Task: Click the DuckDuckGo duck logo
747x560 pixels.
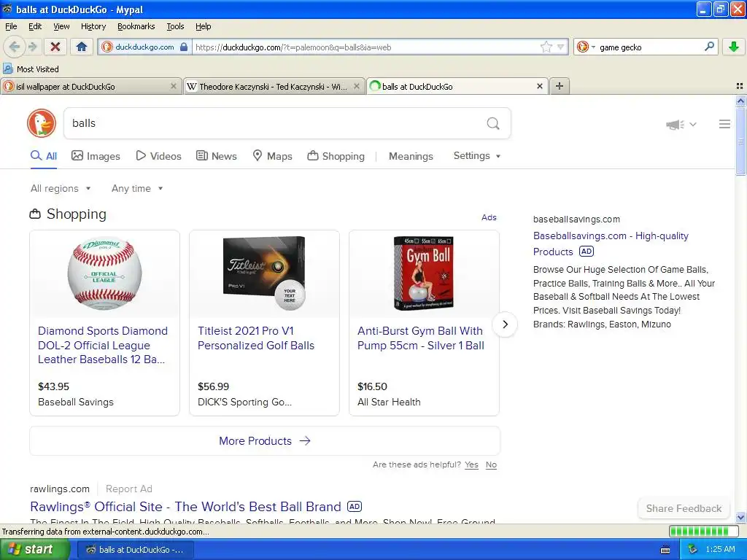Action: click(x=42, y=123)
